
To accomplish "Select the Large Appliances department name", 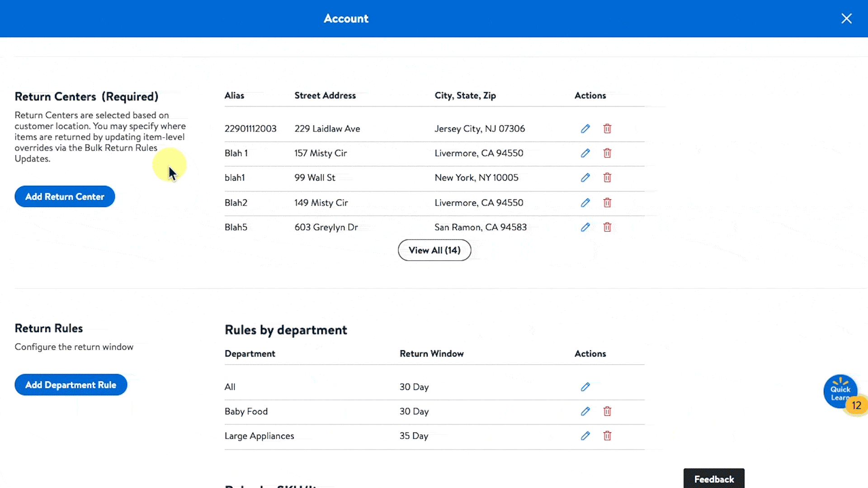I will click(x=259, y=436).
